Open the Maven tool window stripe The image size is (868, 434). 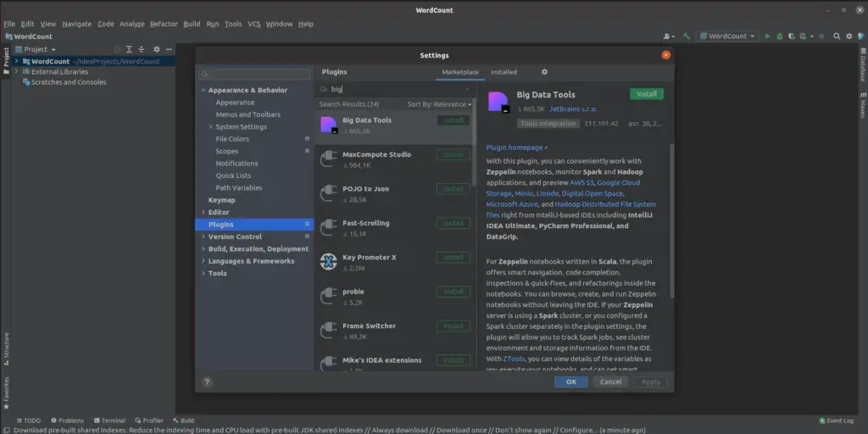click(x=862, y=105)
